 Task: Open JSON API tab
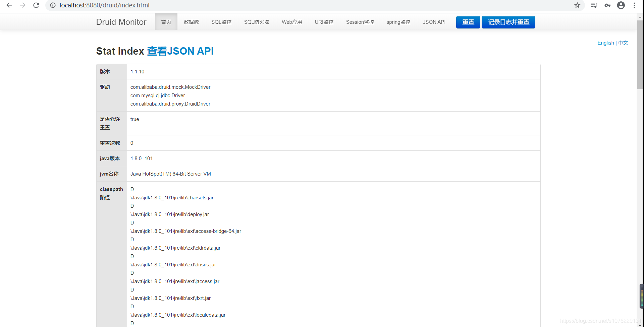point(434,22)
